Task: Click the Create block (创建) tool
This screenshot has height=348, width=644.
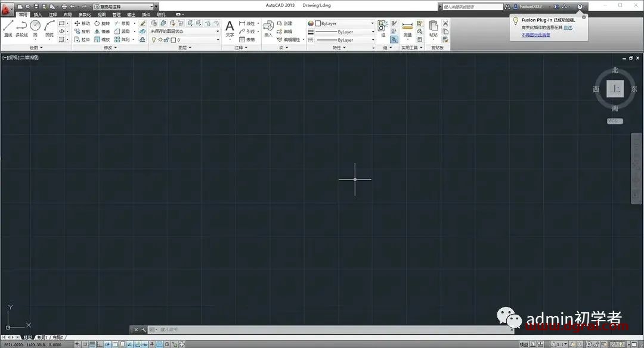Action: [x=284, y=23]
